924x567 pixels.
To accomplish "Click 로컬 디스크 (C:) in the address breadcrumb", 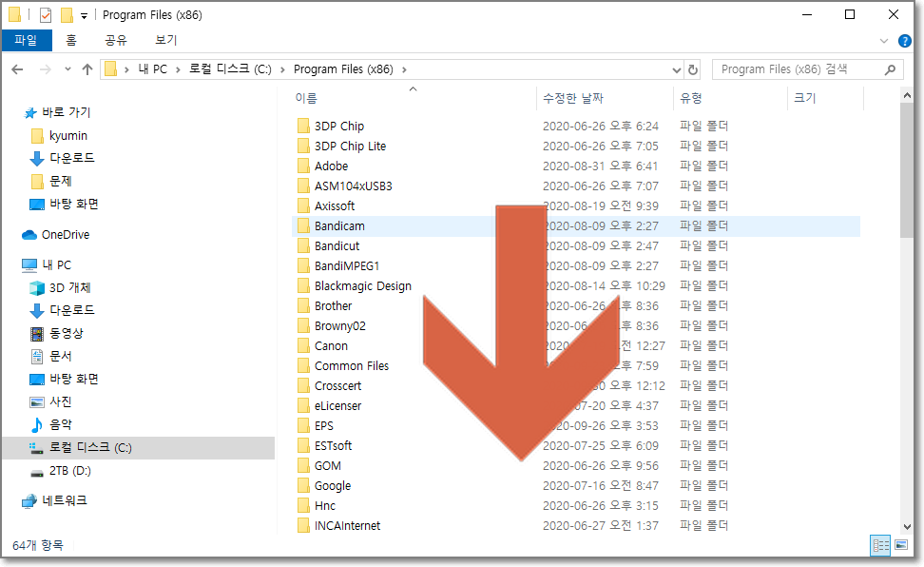I will coord(230,69).
